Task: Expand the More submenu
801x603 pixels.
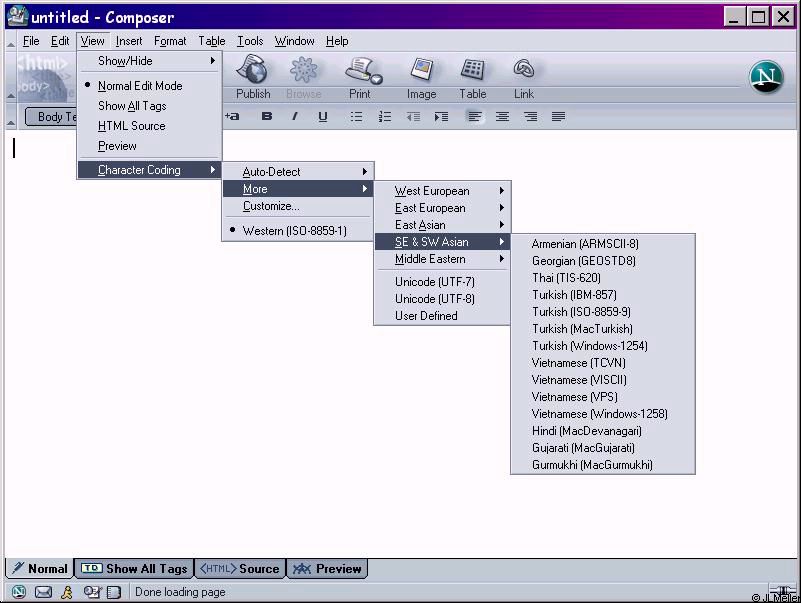Action: coord(298,189)
